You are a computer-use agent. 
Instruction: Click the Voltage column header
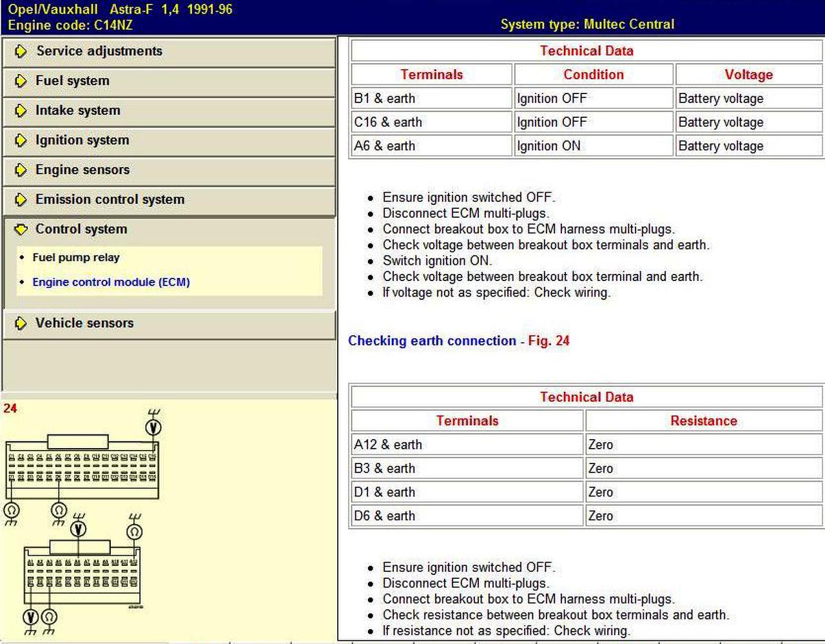tap(749, 75)
